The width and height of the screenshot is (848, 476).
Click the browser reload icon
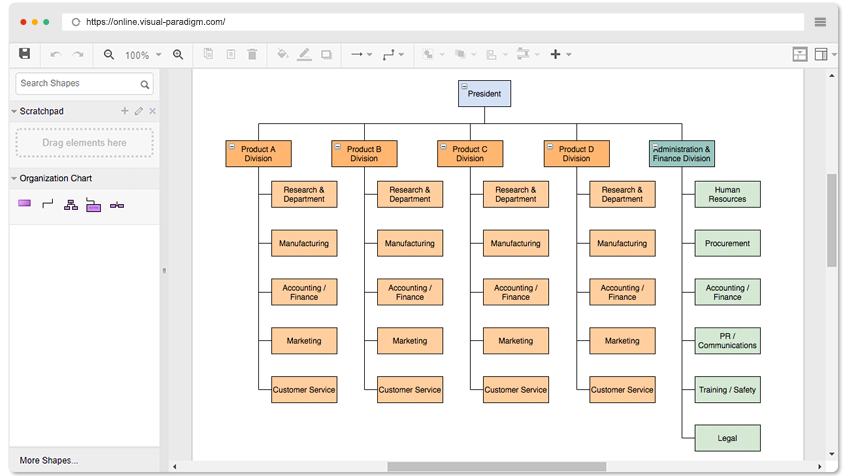pyautogui.click(x=76, y=22)
